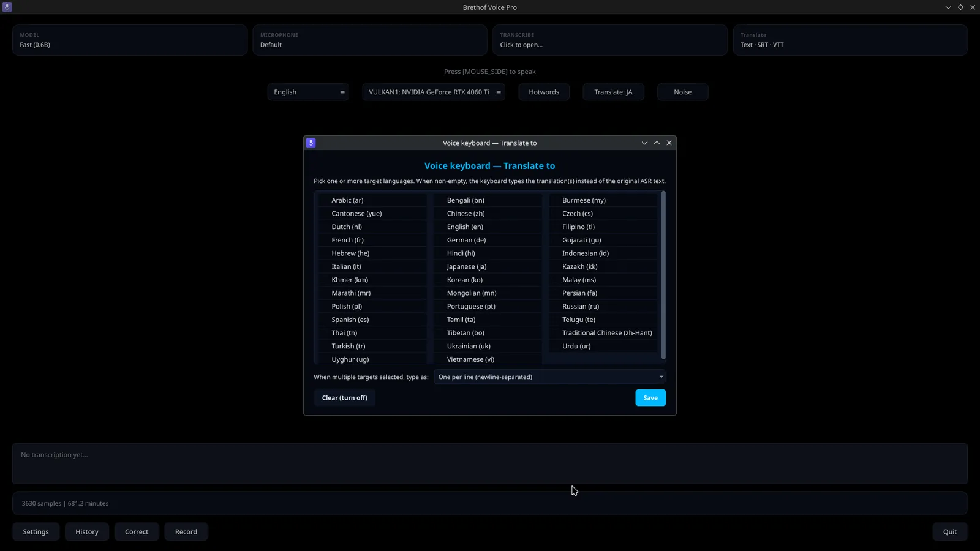Check the Russian (ru) language
The height and width of the screenshot is (551, 980).
(603, 306)
